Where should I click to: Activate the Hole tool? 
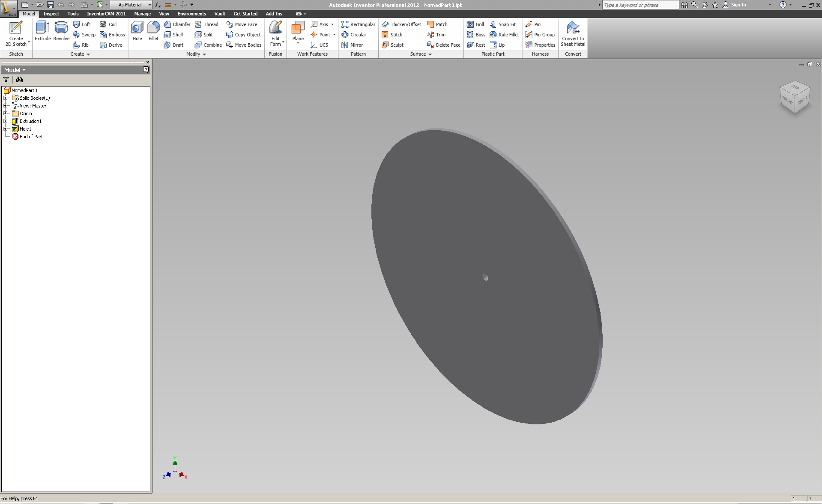click(137, 31)
